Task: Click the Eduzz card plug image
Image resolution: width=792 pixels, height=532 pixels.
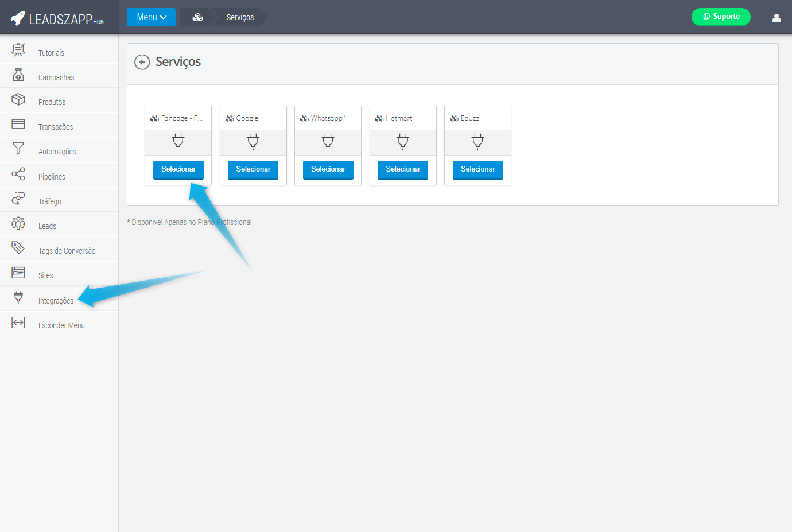Action: coord(477,141)
